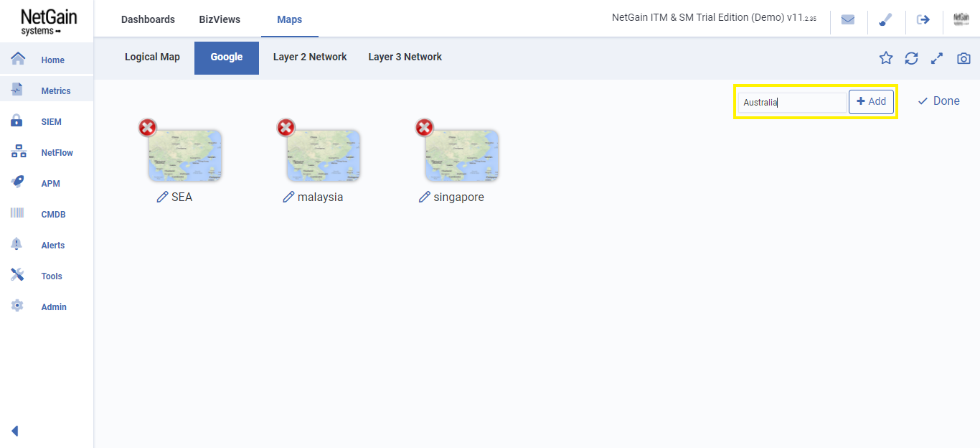
Task: Open the singapore map thumbnail
Action: point(462,155)
